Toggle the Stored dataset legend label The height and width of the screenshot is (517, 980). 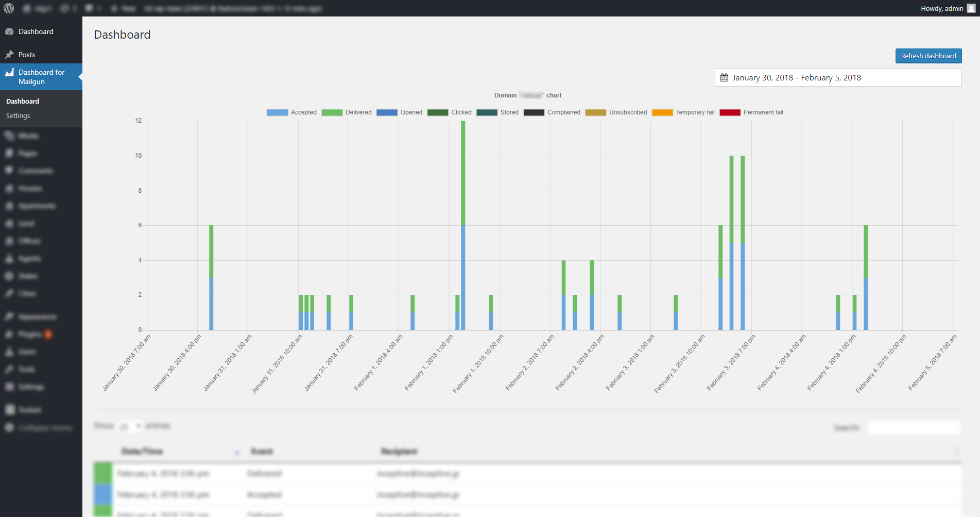[x=509, y=112]
